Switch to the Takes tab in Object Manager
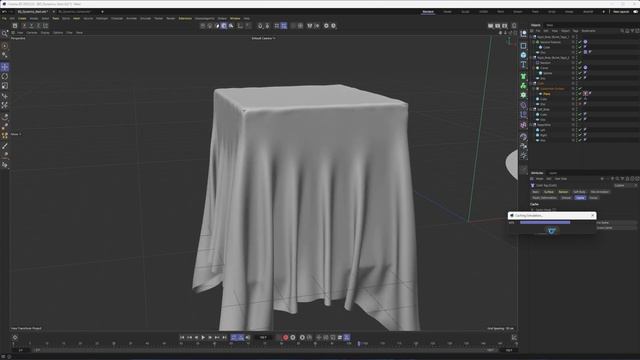 tap(550, 25)
